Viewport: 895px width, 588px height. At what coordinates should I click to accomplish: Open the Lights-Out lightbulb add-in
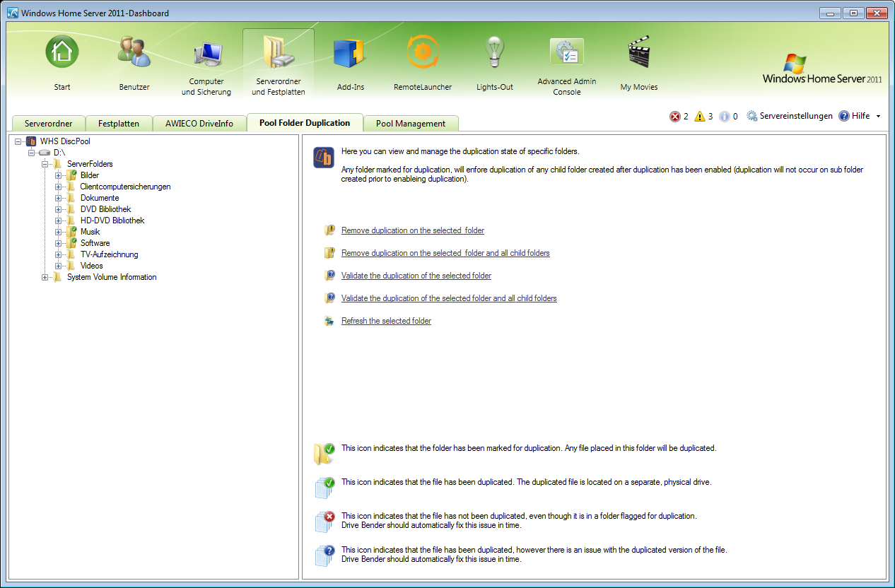click(495, 52)
